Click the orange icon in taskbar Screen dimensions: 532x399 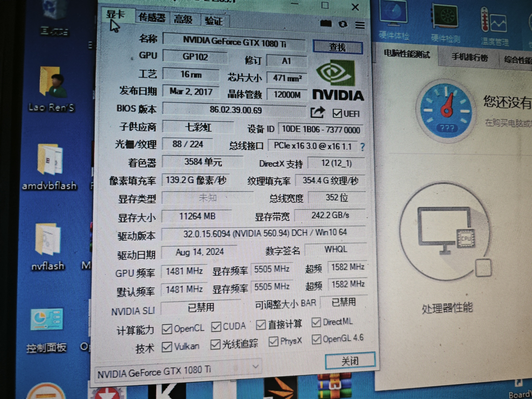281,389
